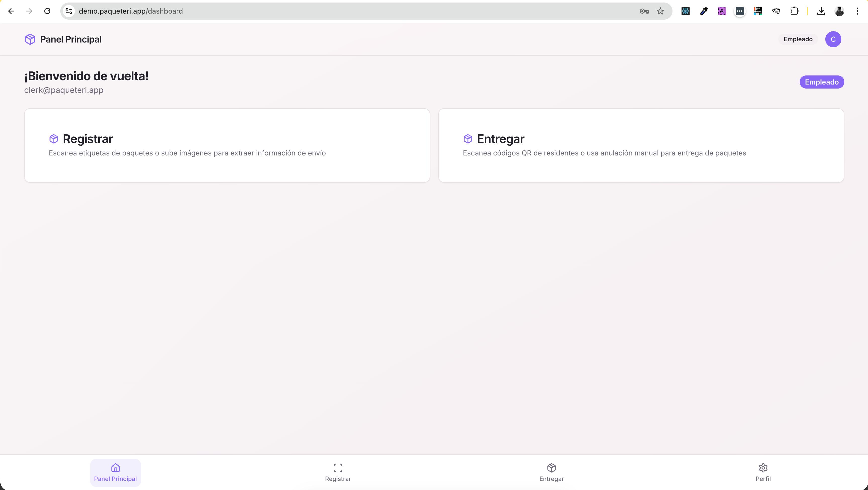Click the Empleado label in the header
Viewport: 868px width, 490px height.
(x=798, y=39)
